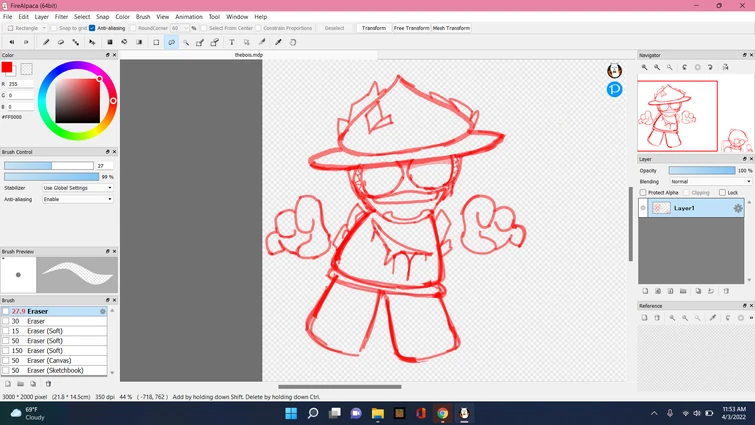The height and width of the screenshot is (425, 755).
Task: Expand the Stabilizer dropdown
Action: 77,188
